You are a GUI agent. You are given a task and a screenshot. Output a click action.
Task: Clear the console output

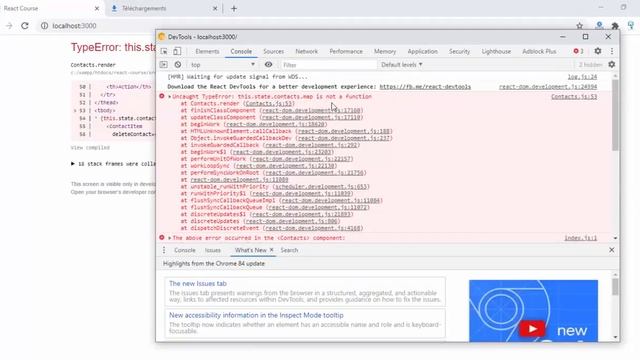coord(178,64)
